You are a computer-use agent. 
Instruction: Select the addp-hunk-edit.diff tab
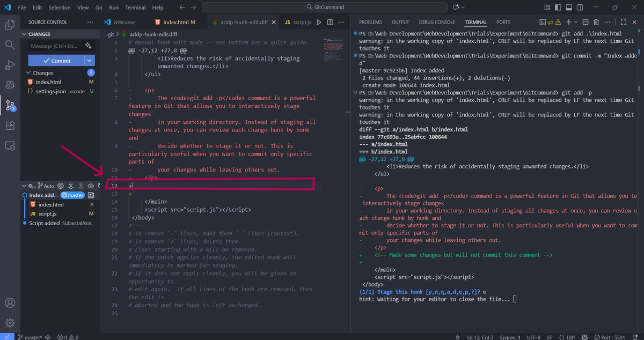click(243, 23)
